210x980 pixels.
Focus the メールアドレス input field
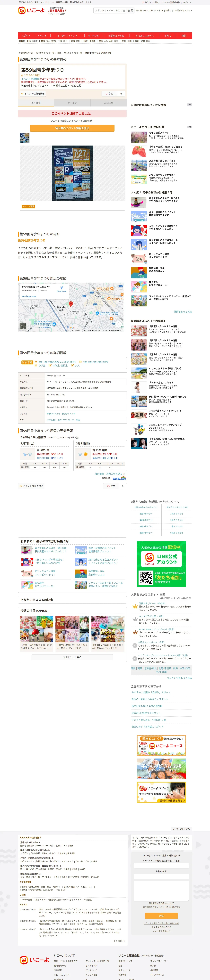(x=161, y=866)
